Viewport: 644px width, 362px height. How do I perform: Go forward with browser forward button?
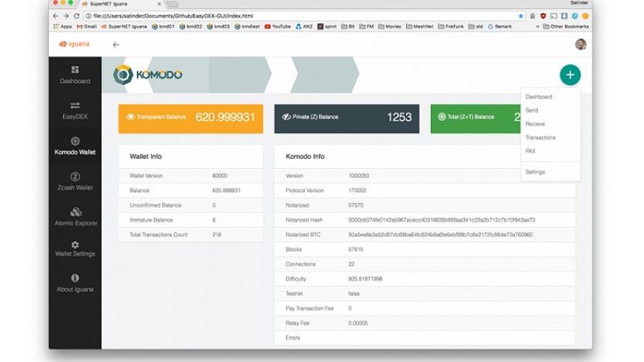point(65,16)
